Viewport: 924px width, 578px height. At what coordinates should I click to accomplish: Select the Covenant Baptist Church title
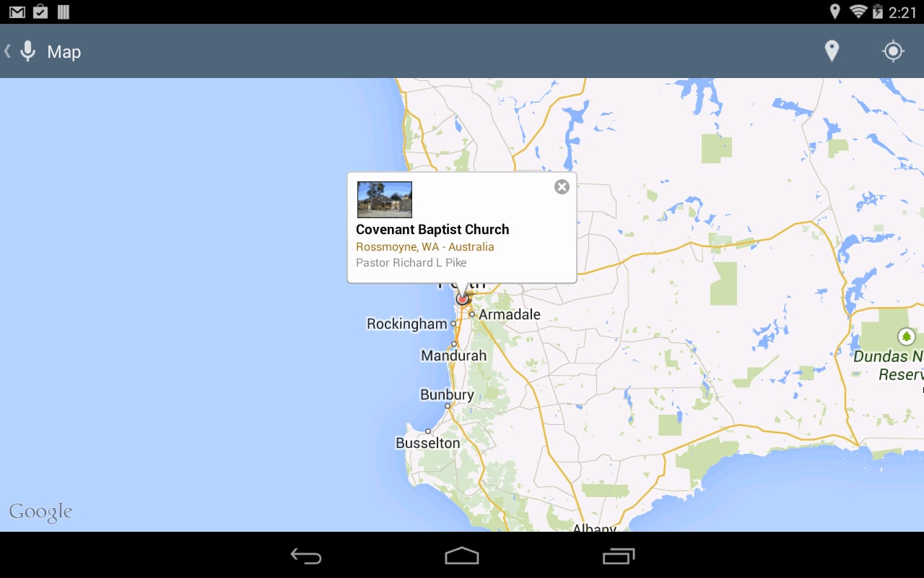point(432,229)
